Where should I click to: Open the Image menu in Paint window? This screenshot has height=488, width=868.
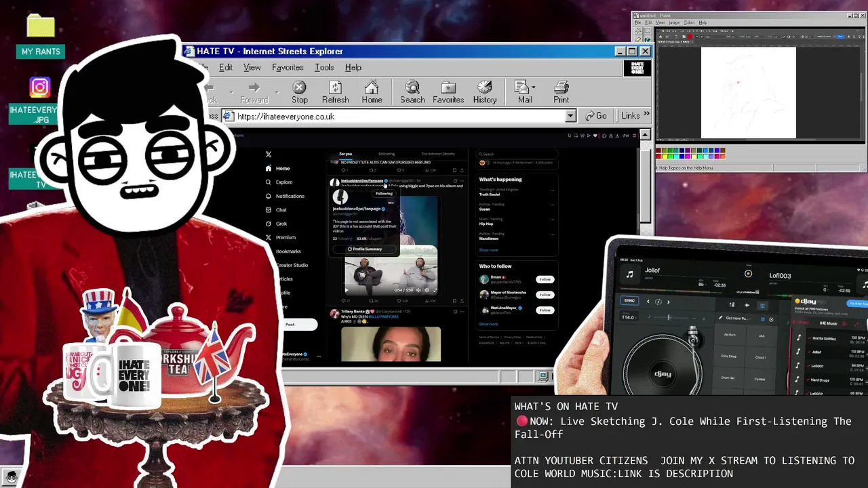coord(674,22)
